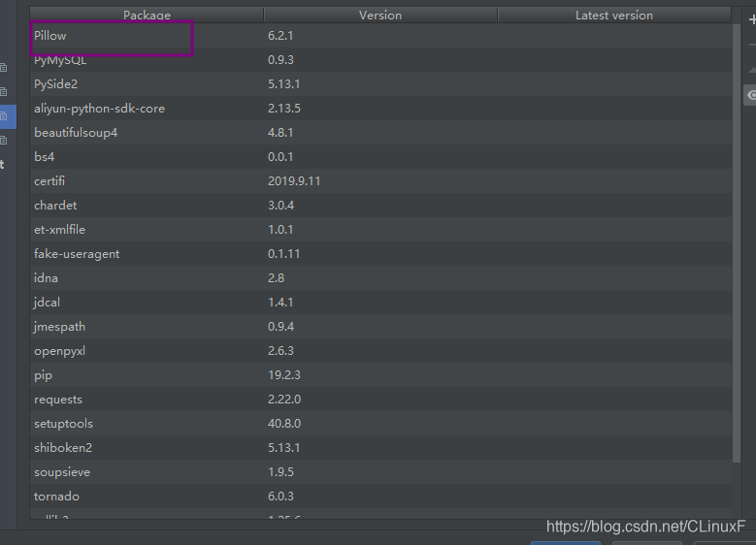Click beautifulsoup4's version 4.8.1
The height and width of the screenshot is (545, 756).
click(280, 133)
